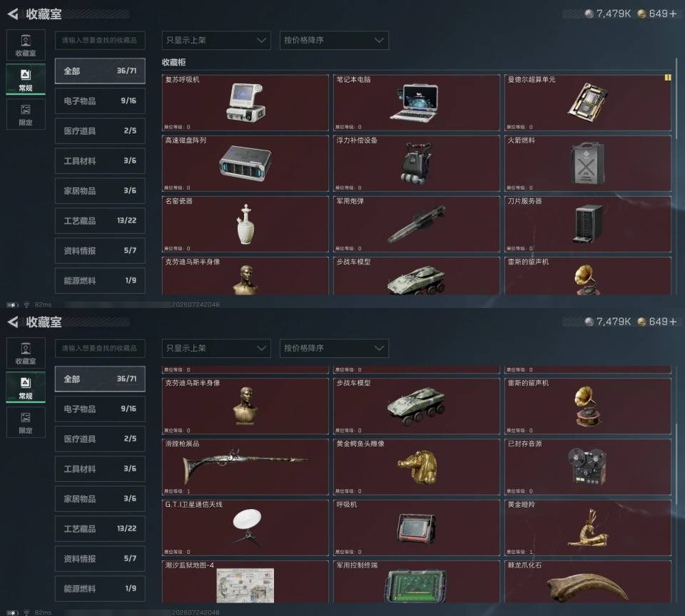Select the 限定 sidebar icon in lower screenshot
685x616 pixels.
26,422
